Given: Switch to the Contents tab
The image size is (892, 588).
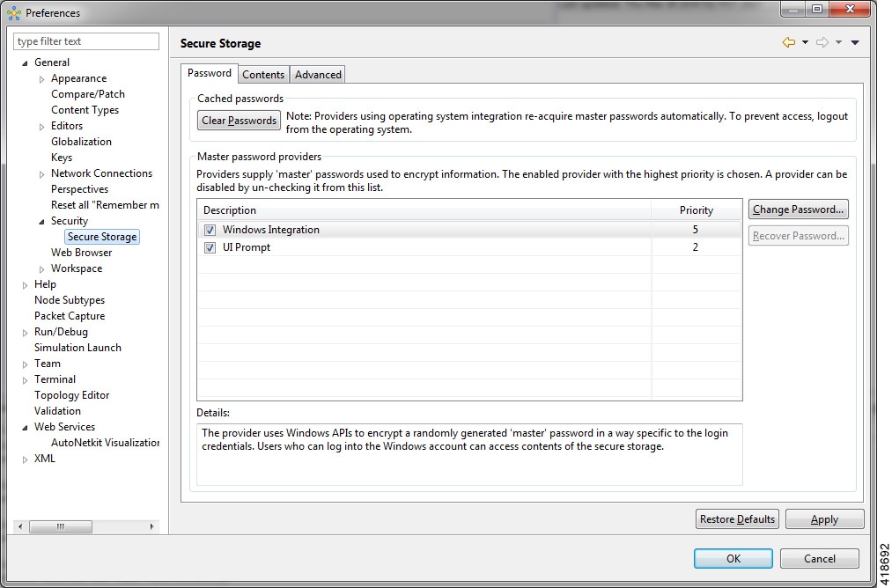Looking at the screenshot, I should click(x=262, y=75).
